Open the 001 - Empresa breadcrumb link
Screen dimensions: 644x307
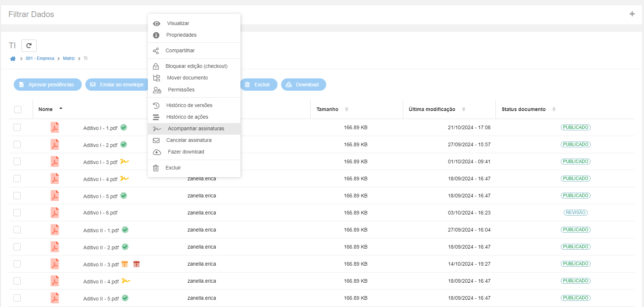[40, 58]
